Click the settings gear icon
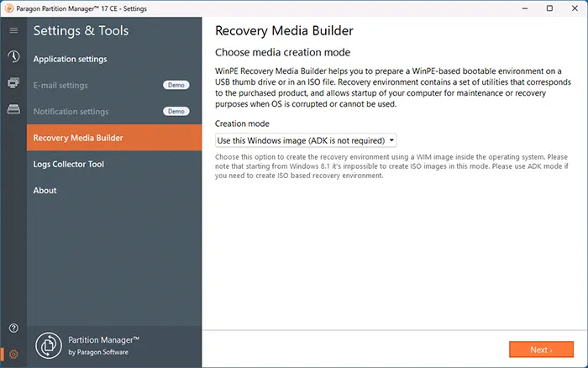Image resolution: width=588 pixels, height=368 pixels. pos(13,354)
